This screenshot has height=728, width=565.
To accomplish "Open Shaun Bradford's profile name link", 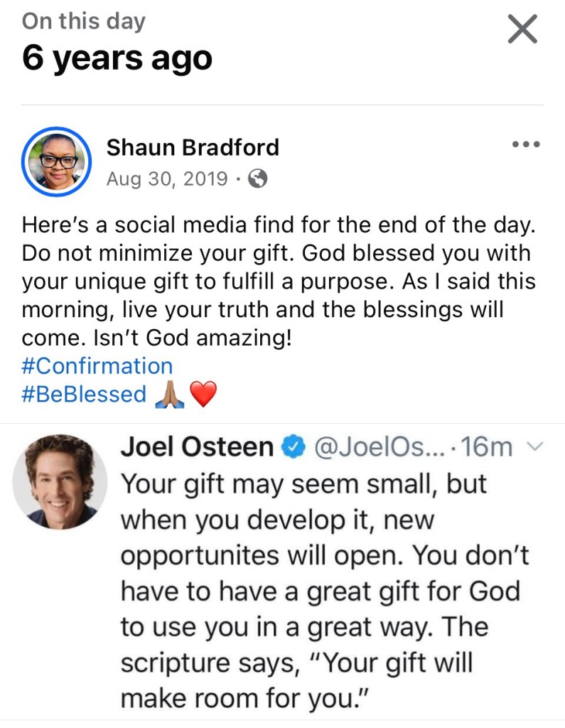I will point(193,147).
